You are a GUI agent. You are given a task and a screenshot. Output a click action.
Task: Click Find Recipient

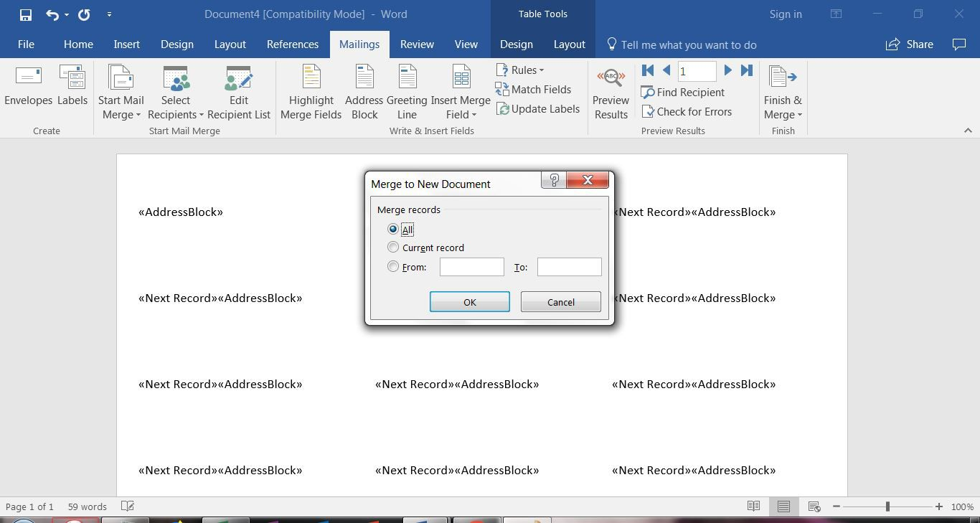point(683,93)
